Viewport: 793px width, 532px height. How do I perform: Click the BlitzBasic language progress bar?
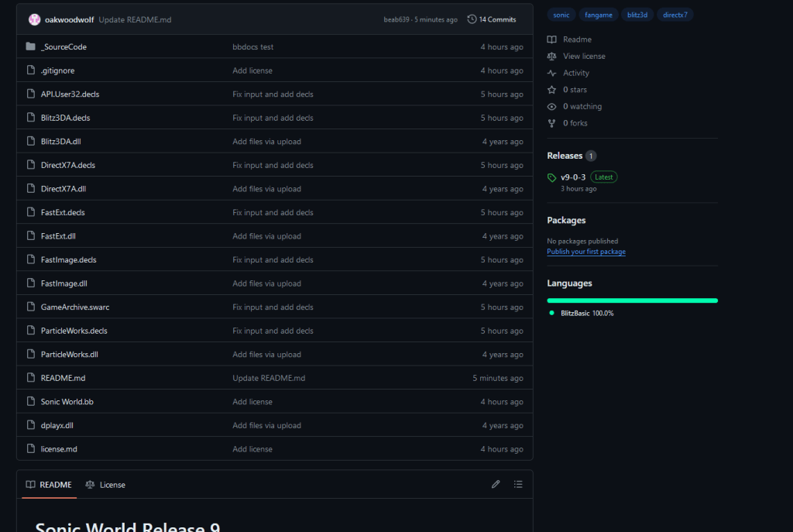pyautogui.click(x=632, y=300)
